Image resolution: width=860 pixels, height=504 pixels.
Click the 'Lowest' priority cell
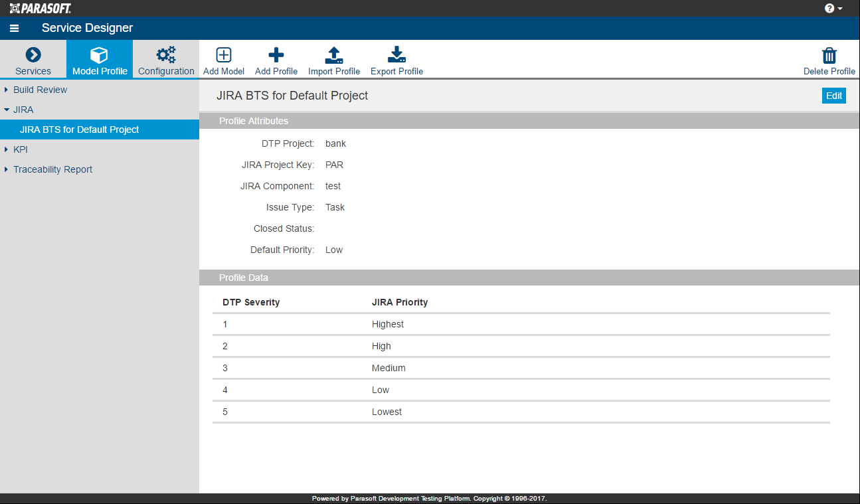click(387, 412)
